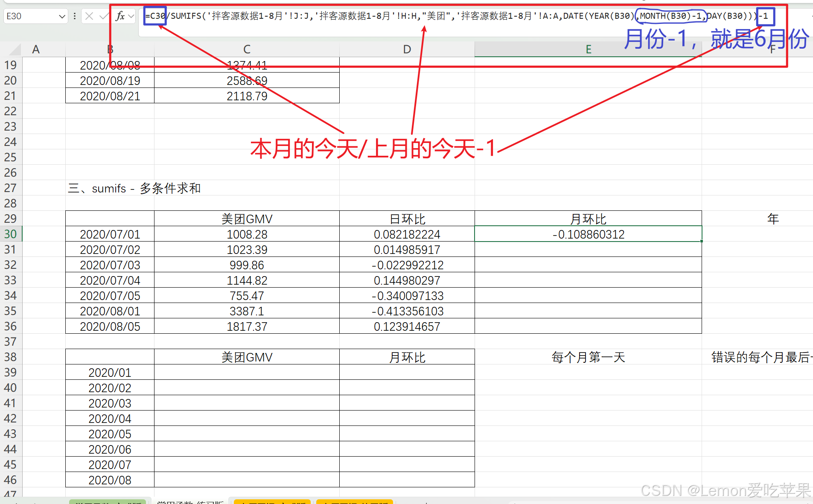Screen dimensions: 813x504
Task: Click the 每个月第一天 cell
Action: pos(588,357)
